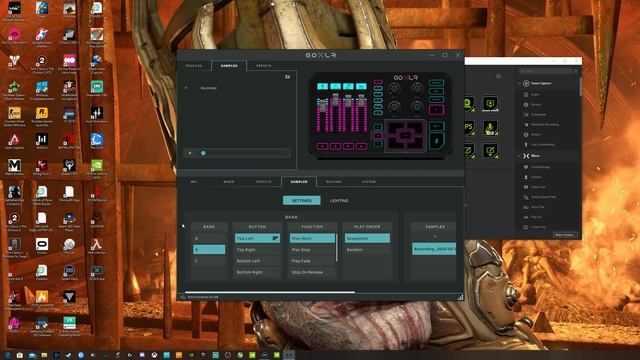
Task: Click the PS key in Stream Deck window
Action: [469, 127]
